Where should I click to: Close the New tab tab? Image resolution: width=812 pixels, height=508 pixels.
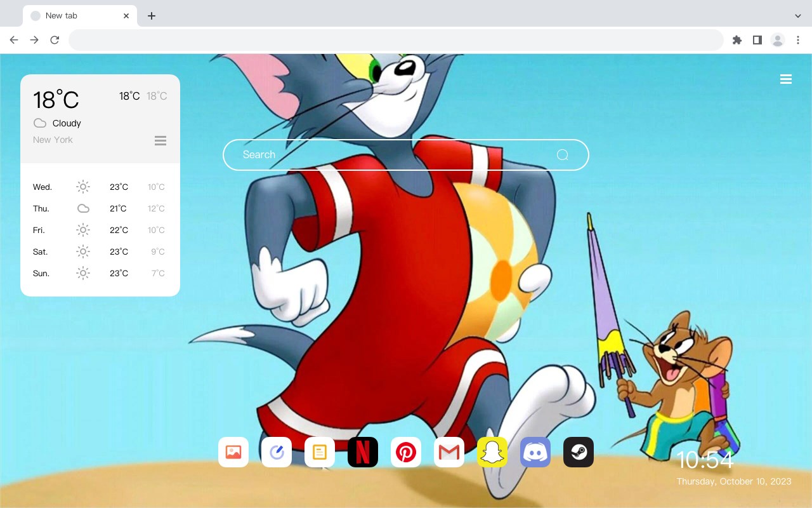click(x=127, y=16)
